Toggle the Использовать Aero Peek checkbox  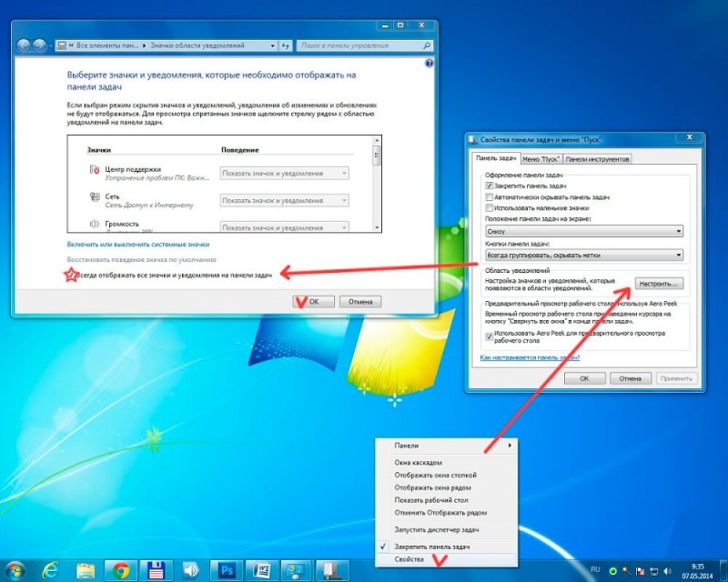(x=489, y=336)
